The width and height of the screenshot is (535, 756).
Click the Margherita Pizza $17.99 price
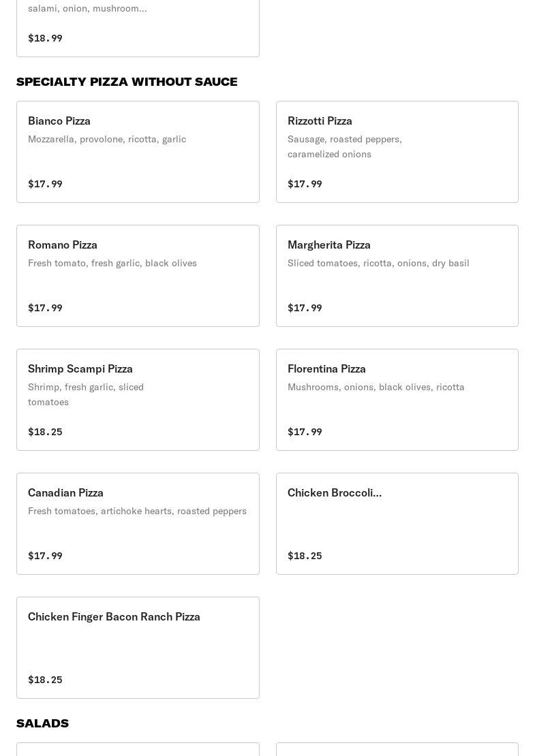click(305, 308)
